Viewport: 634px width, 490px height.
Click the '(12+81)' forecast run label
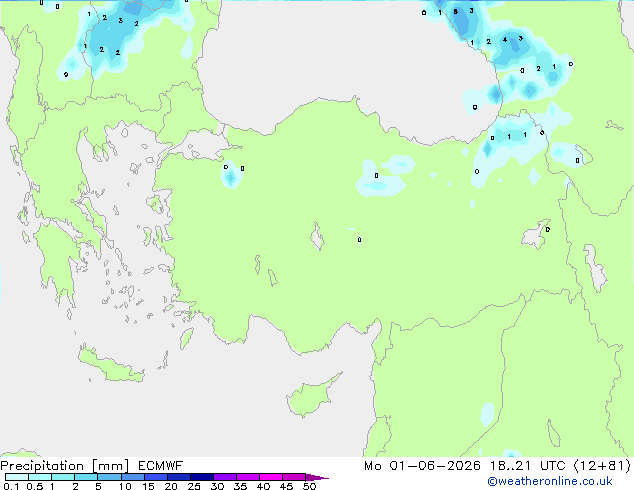602,466
